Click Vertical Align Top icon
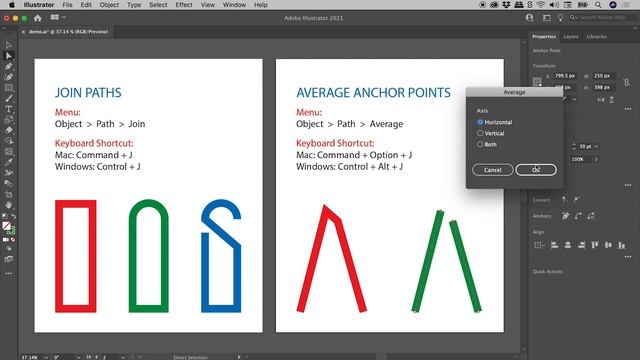Image resolution: width=640 pixels, height=360 pixels. (595, 245)
